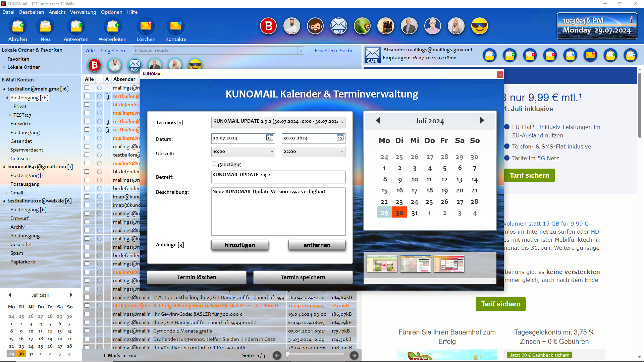Viewport: 644px width, 362px height.
Task: Go to previous month in dialog calendar
Action: pyautogui.click(x=378, y=120)
